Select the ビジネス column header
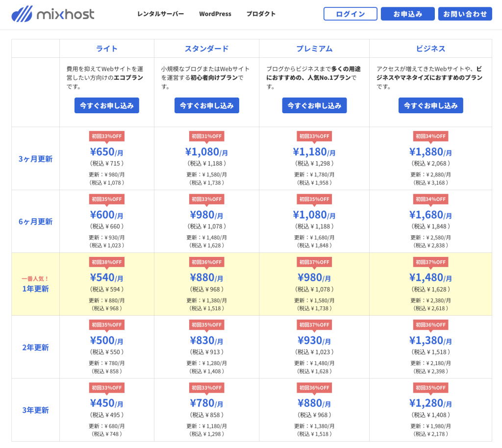 pos(430,49)
